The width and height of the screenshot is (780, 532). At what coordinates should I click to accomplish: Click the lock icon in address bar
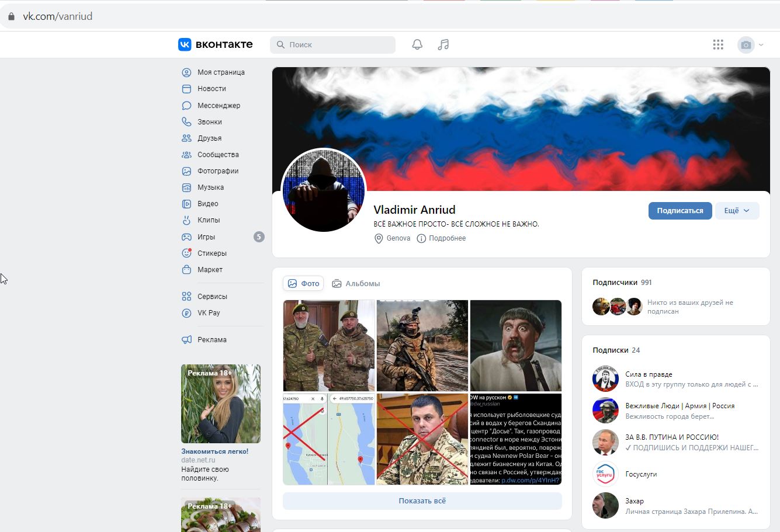coord(11,16)
